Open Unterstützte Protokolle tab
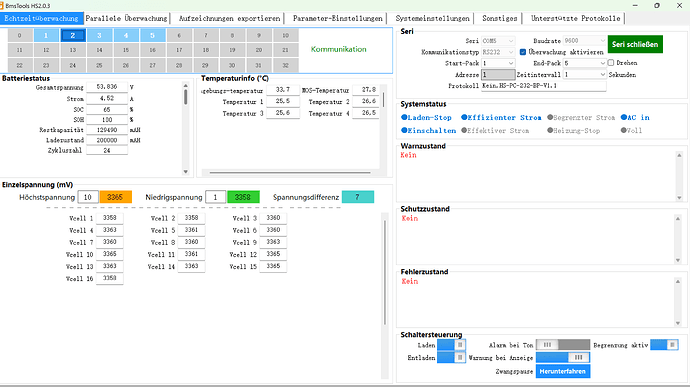 click(x=575, y=18)
